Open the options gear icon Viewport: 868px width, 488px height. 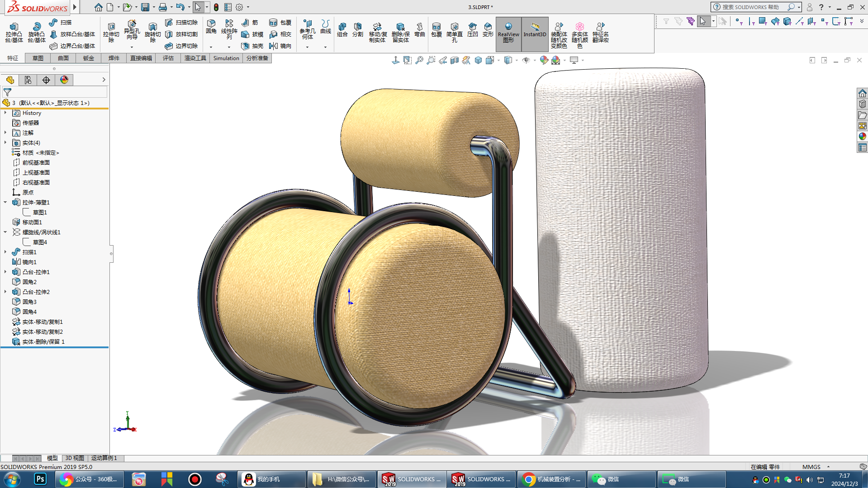pos(239,7)
